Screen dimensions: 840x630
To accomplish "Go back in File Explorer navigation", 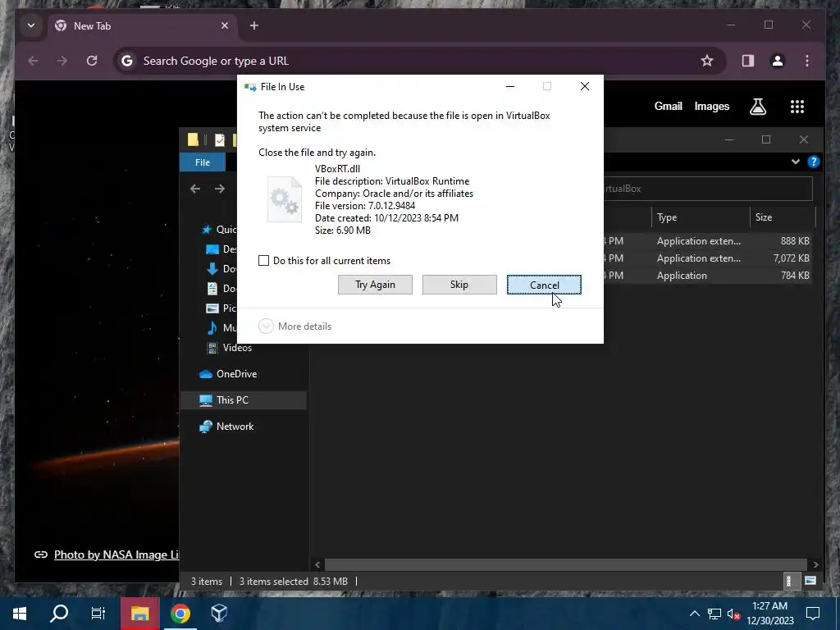I will point(195,189).
